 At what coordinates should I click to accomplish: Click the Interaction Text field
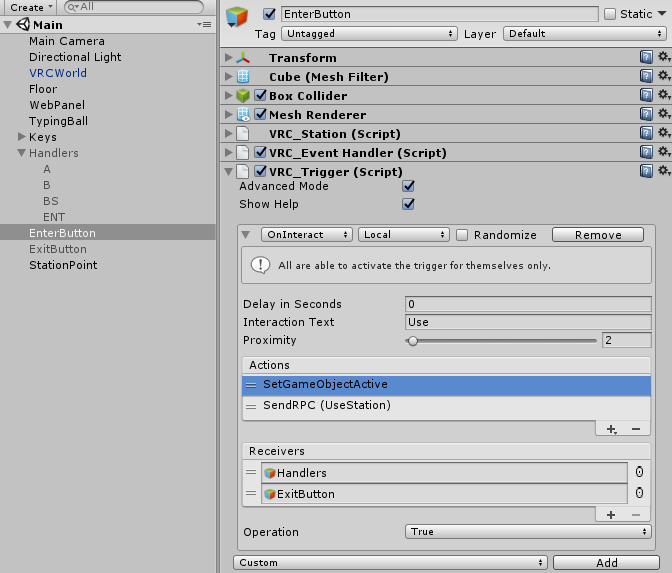[528, 322]
